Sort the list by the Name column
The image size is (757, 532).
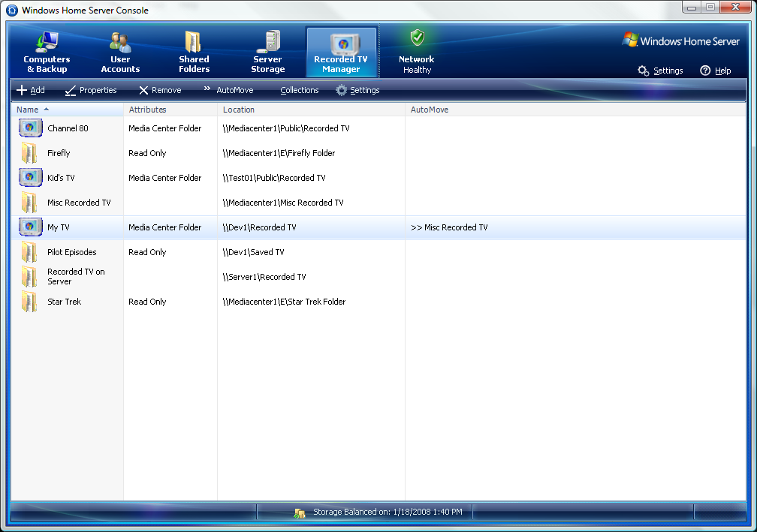coord(68,110)
